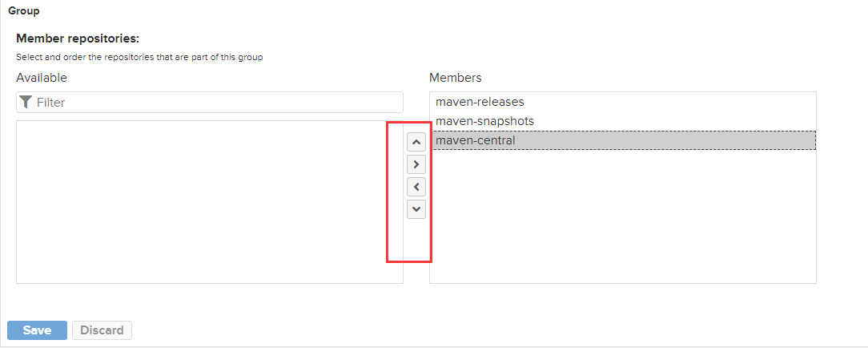Select maven-snapshots in Members list
This screenshot has width=868, height=348.
click(484, 121)
